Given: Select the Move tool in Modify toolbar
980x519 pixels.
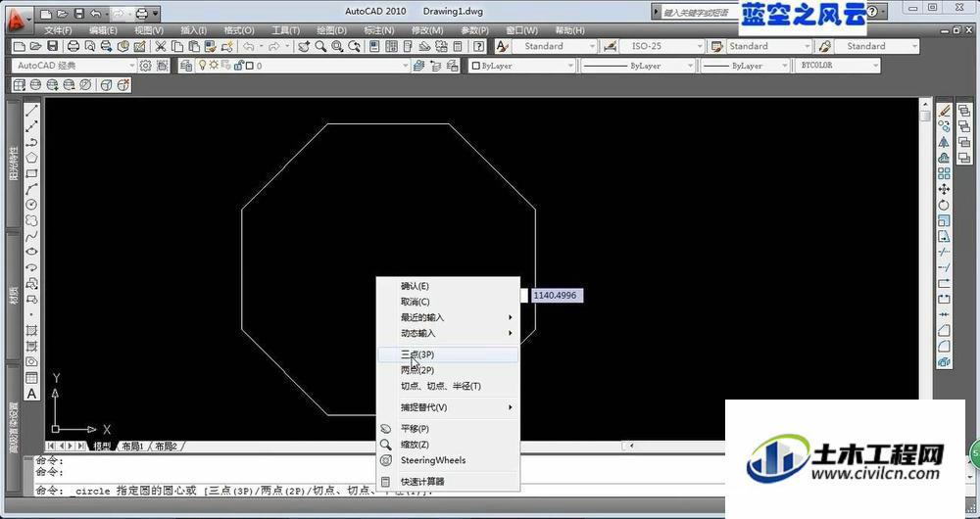Looking at the screenshot, I should click(944, 189).
